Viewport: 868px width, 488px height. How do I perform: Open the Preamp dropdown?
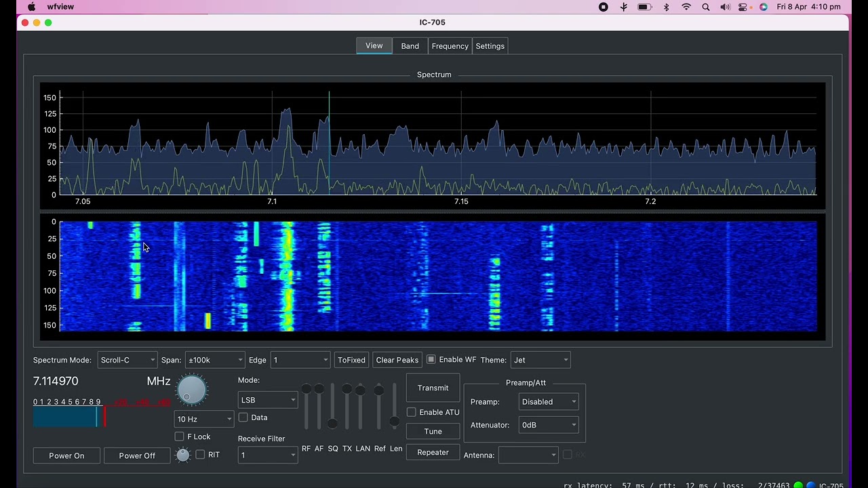click(x=548, y=402)
